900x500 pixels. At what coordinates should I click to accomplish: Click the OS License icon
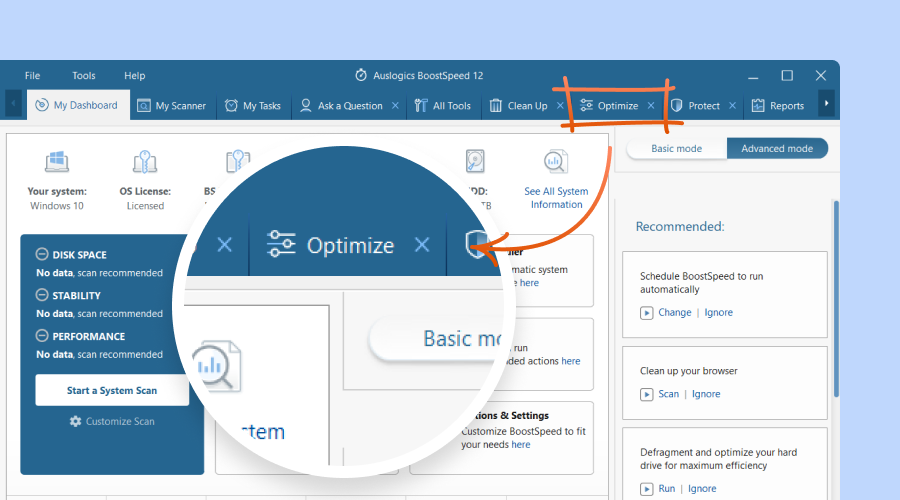[145, 162]
